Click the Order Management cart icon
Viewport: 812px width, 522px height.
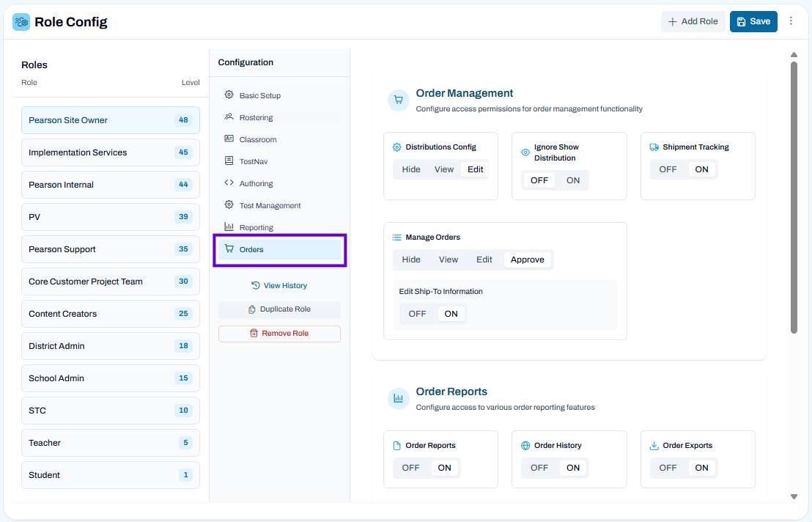[x=398, y=100]
